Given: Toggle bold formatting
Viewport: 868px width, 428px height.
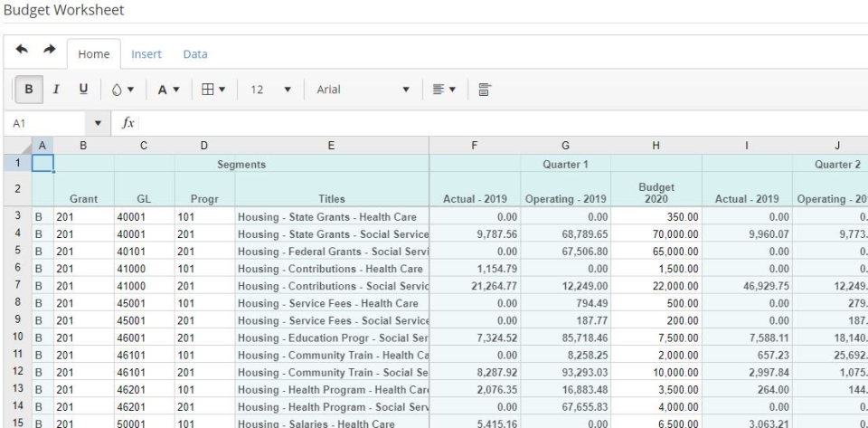Looking at the screenshot, I should pos(29,90).
